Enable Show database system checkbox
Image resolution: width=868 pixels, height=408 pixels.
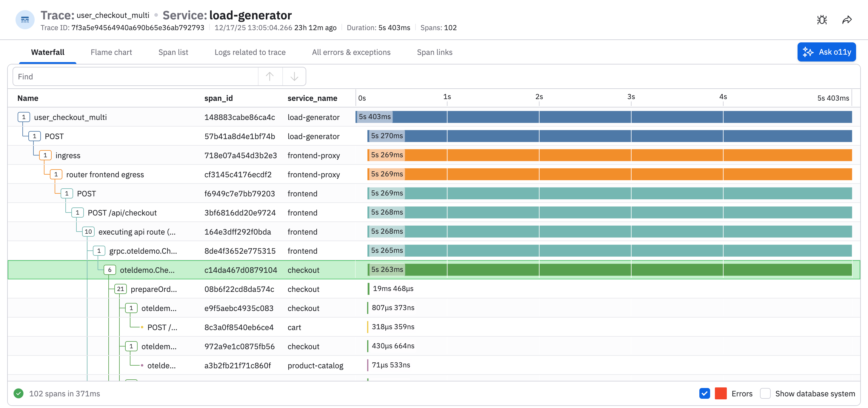click(x=765, y=393)
